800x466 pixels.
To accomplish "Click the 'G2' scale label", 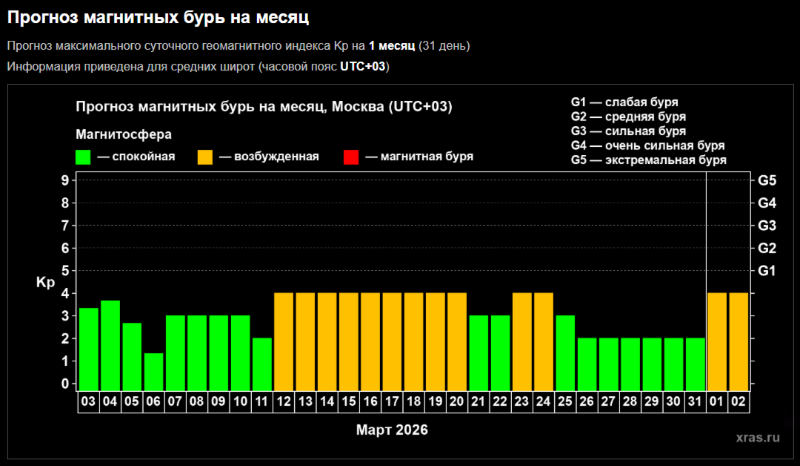I will point(767,248).
